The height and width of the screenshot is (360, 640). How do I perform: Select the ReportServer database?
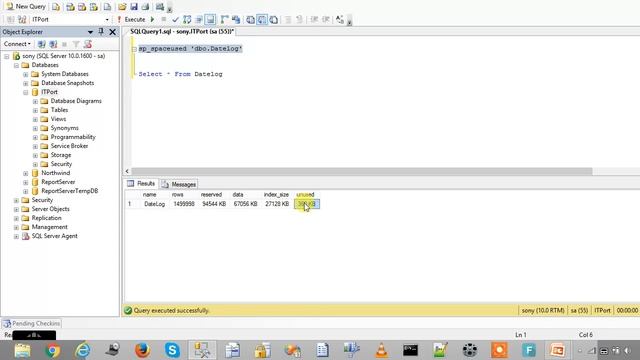(58, 182)
